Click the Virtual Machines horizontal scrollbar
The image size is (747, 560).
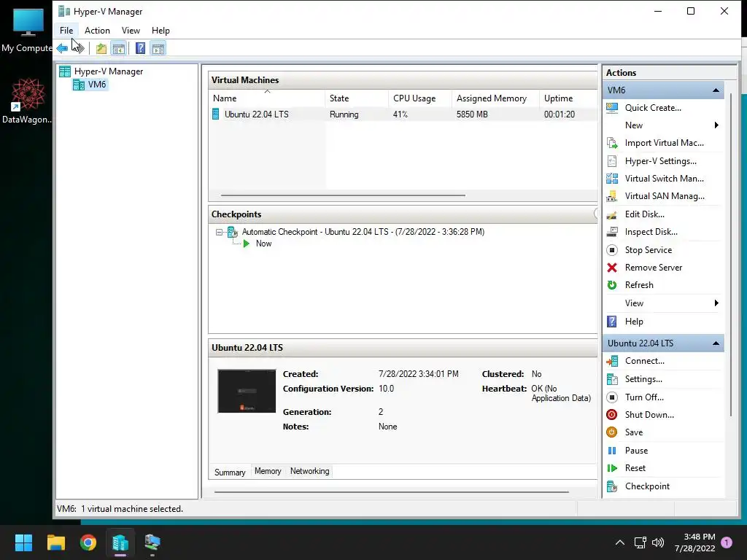[343, 195]
